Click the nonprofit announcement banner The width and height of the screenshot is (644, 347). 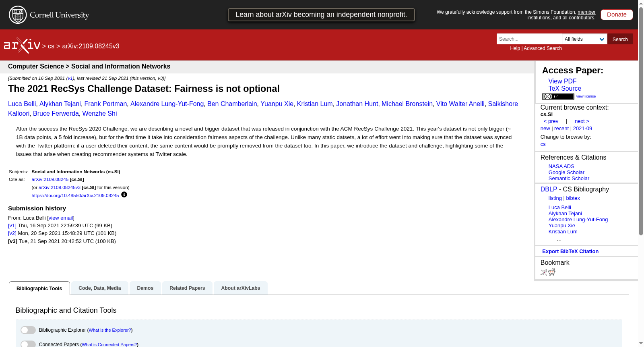321,15
